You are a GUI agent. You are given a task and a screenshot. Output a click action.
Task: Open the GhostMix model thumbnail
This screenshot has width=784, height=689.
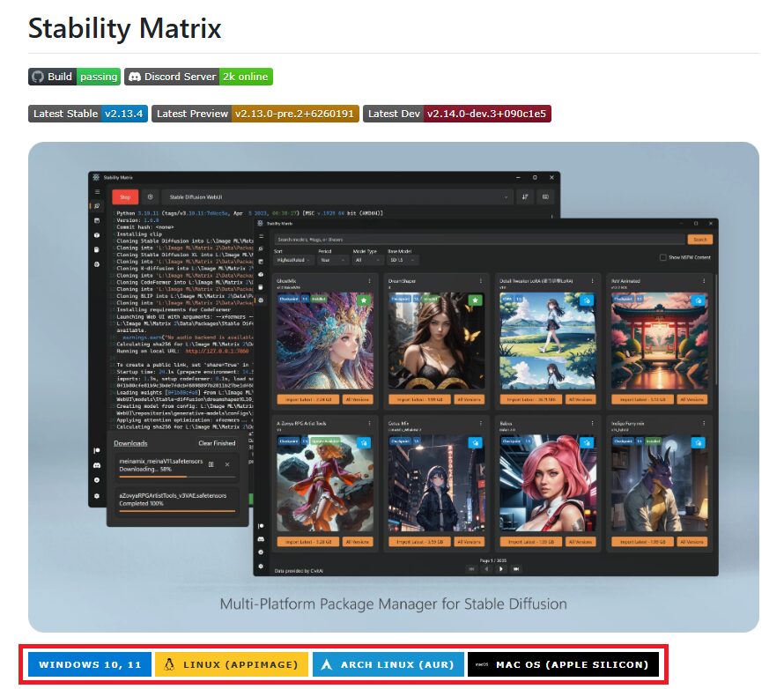325,341
